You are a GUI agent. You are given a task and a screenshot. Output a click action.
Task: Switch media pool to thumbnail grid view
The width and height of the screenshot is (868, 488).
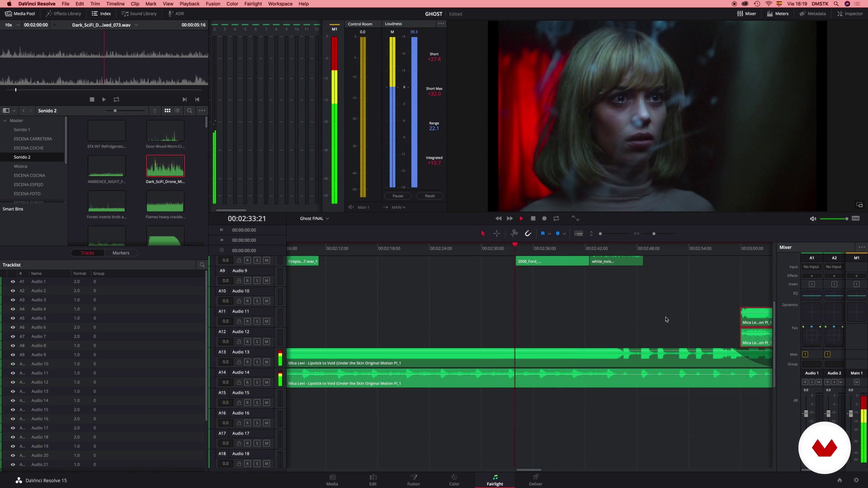(167, 111)
